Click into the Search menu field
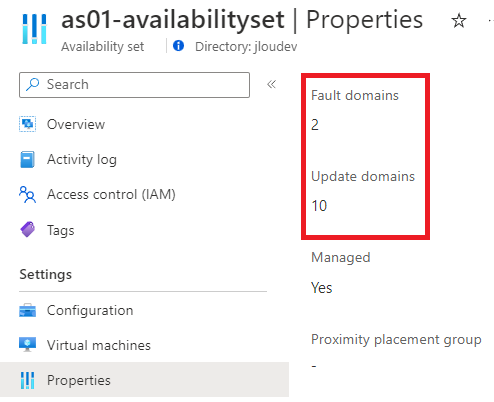This screenshot has height=402, width=494. point(134,85)
